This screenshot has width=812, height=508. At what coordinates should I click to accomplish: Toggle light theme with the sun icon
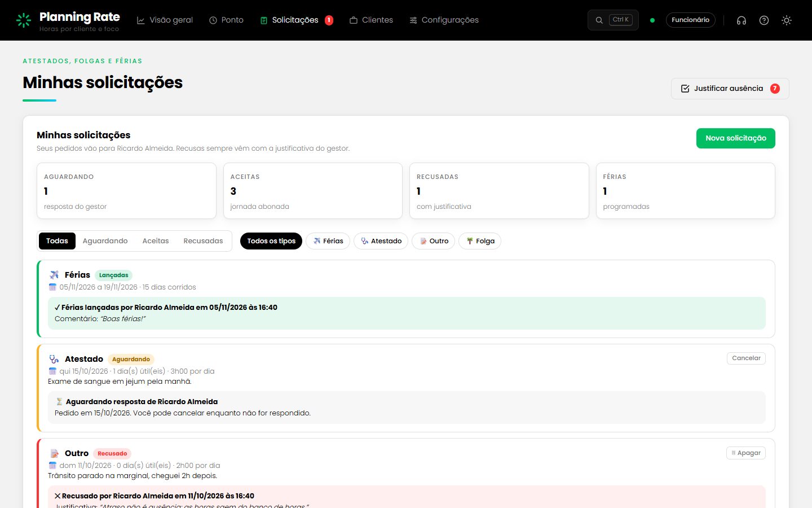(787, 20)
